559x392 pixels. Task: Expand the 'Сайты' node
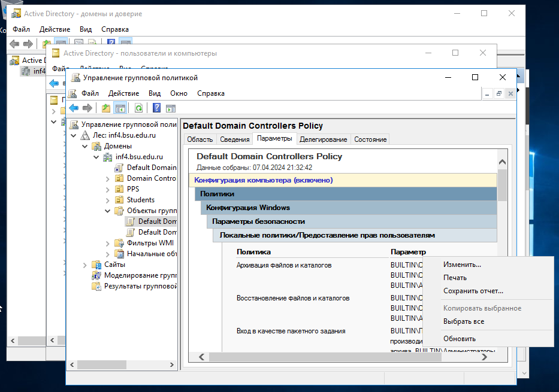(85, 265)
